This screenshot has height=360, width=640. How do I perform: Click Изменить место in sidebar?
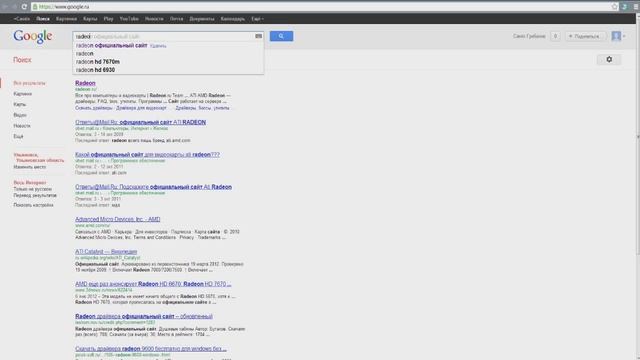click(30, 167)
